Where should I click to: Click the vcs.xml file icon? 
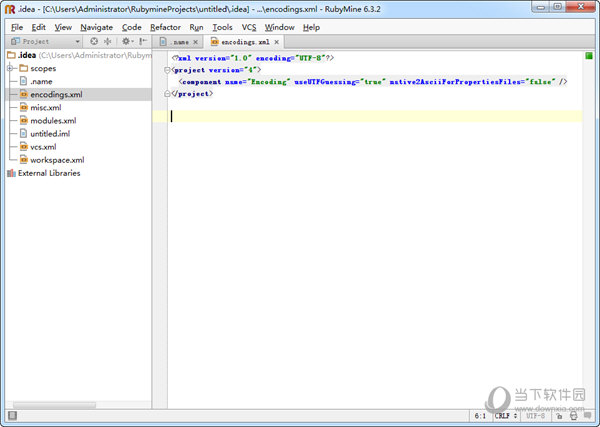24,147
